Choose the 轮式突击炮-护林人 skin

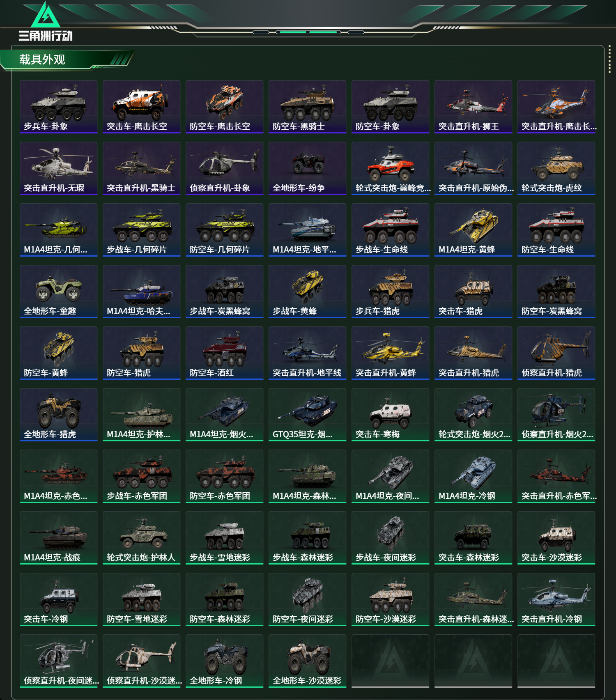click(x=141, y=538)
